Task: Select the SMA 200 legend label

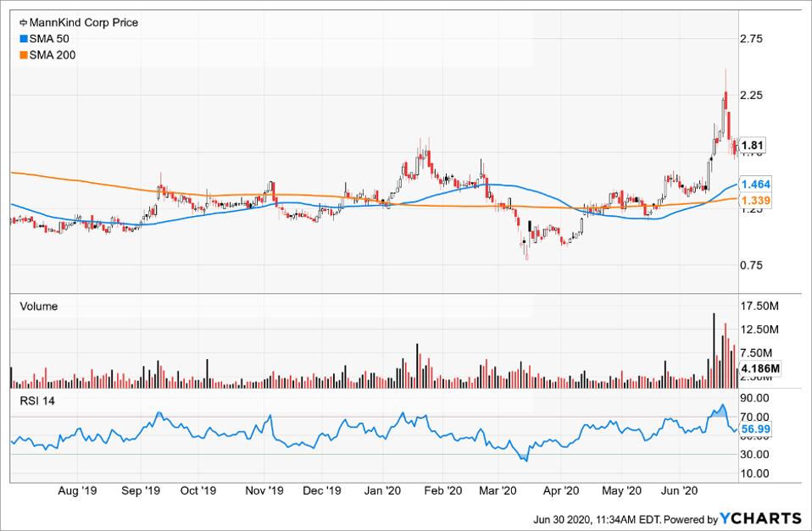Action: click(53, 55)
